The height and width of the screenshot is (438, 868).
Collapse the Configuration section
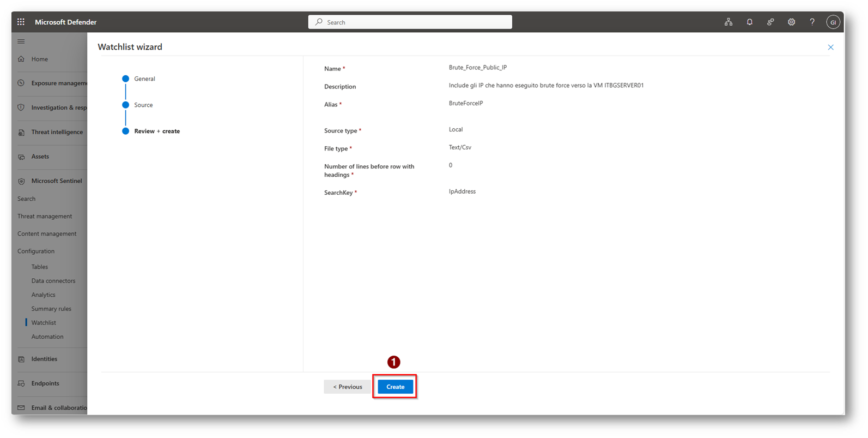point(36,251)
